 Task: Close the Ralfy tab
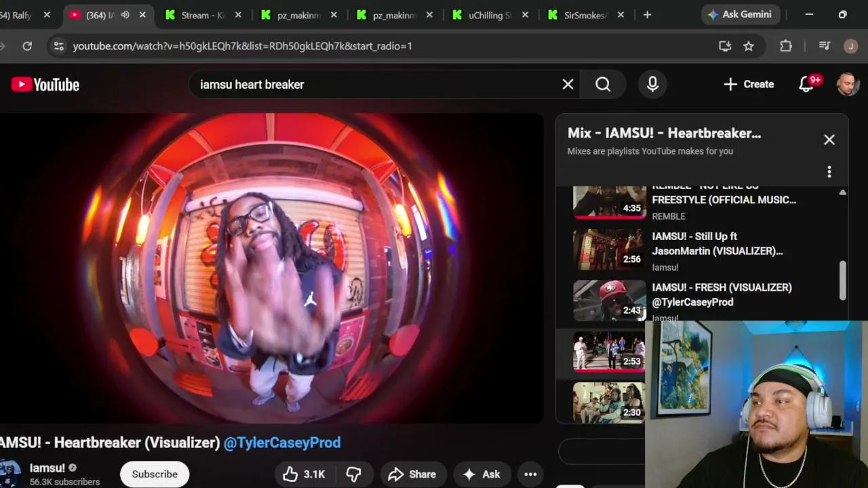(47, 15)
